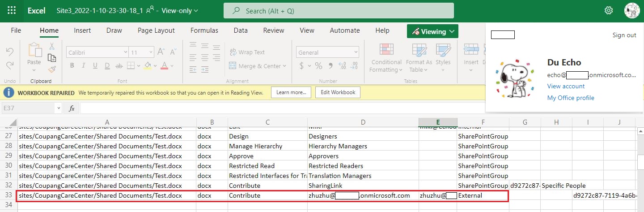
Task: Click the Accounting dollar format icon
Action: click(302, 66)
